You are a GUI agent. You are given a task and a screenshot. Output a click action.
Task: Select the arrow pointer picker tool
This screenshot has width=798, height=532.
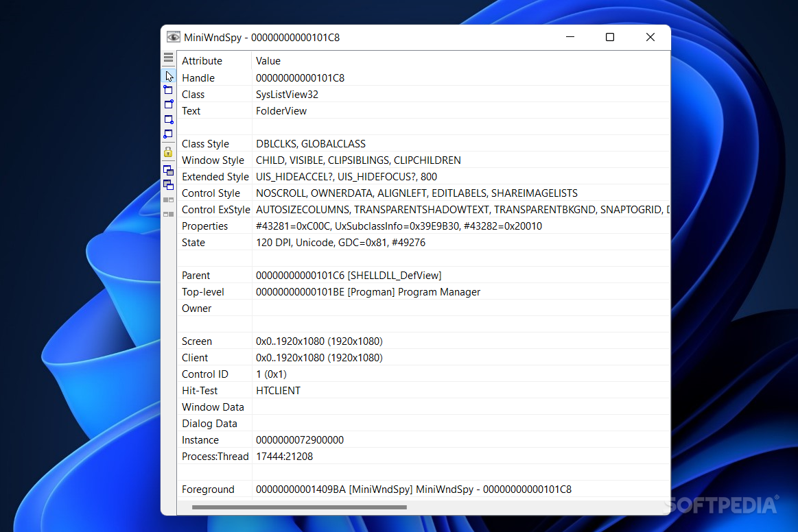tap(169, 76)
